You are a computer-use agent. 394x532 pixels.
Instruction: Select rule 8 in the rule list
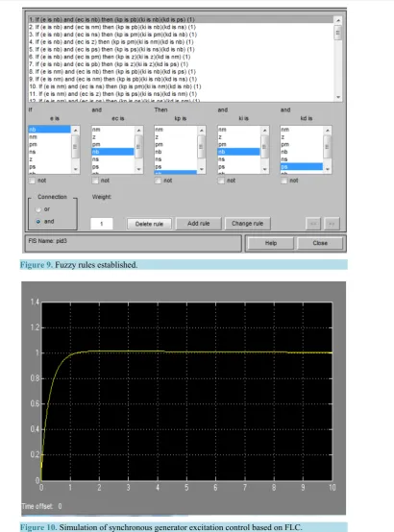181,72
